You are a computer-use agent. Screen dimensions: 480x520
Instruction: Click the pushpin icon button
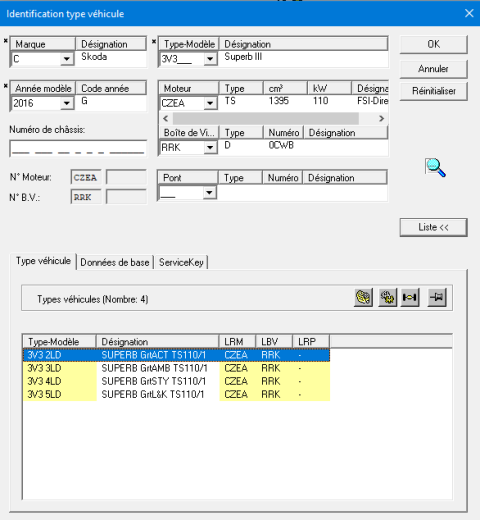[437, 297]
